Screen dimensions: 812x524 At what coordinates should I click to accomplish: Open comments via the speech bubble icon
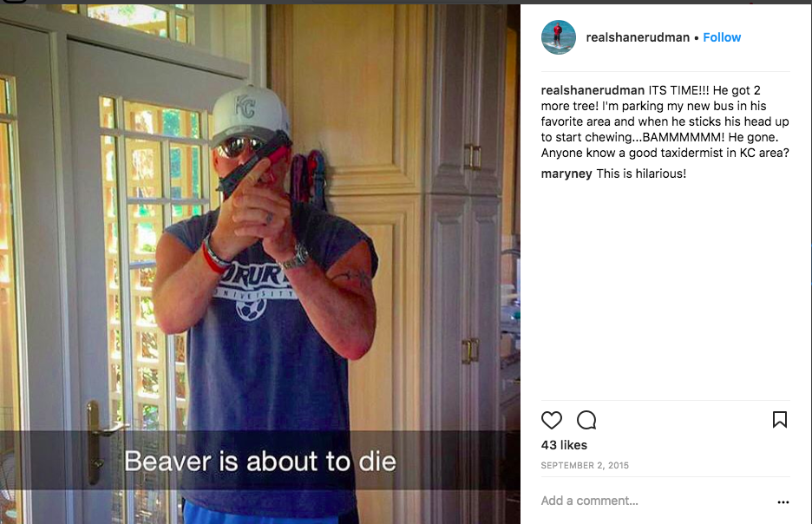point(586,420)
